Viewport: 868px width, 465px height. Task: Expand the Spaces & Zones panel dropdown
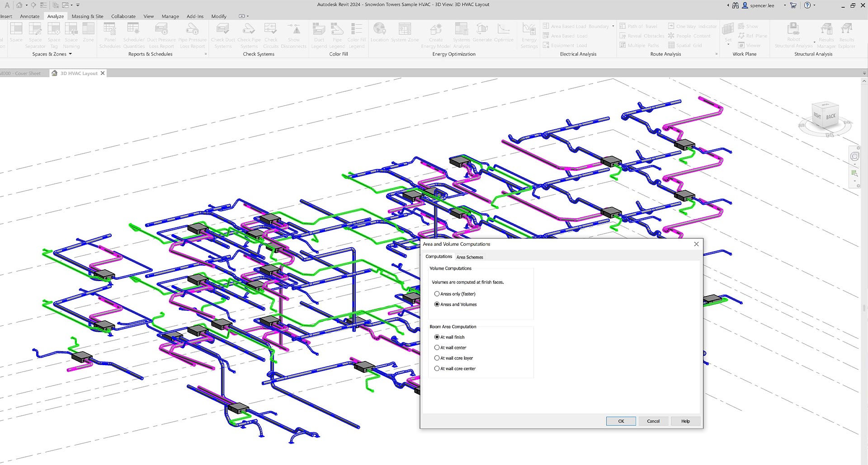pyautogui.click(x=71, y=54)
